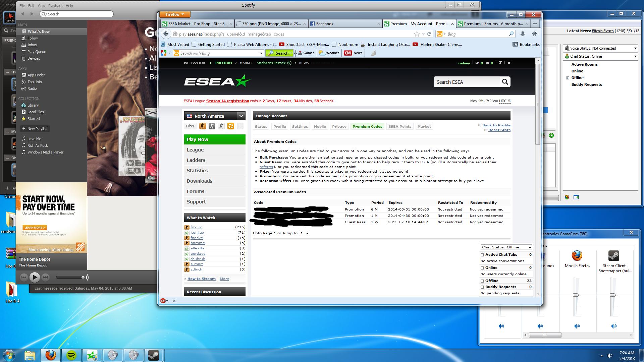This screenshot has width=644, height=362.
Task: Open Voice Status dropdown in ESEA client
Action: pos(600,48)
